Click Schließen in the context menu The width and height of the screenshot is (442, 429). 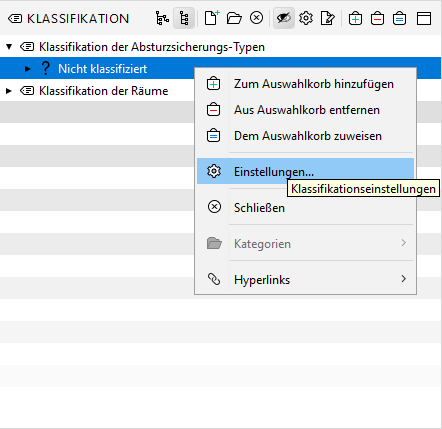(x=305, y=207)
